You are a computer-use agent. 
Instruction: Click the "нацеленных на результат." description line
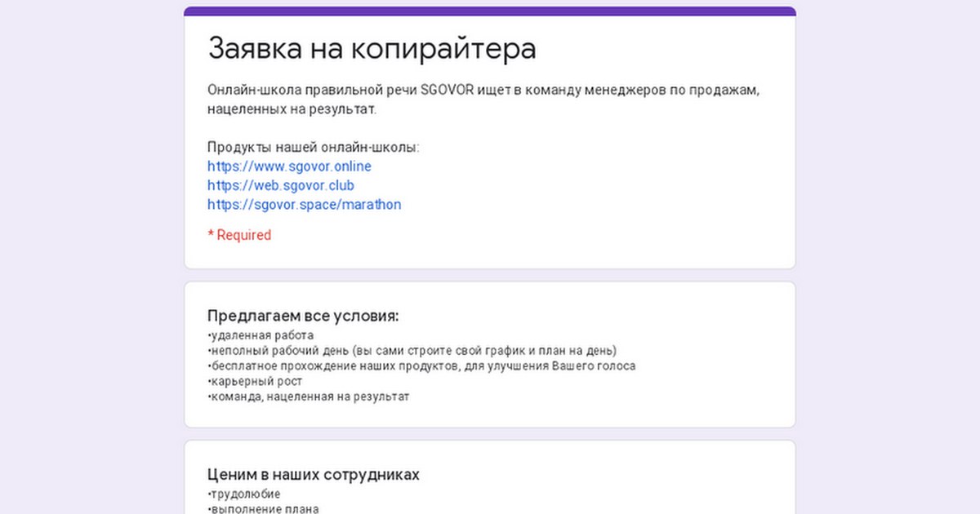pyautogui.click(x=292, y=109)
